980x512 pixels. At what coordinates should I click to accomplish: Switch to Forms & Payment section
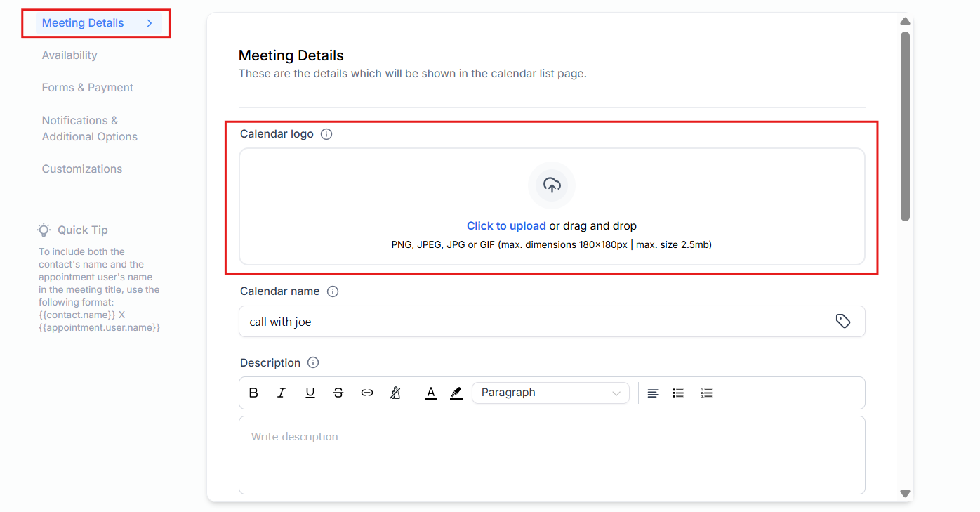[x=88, y=88]
